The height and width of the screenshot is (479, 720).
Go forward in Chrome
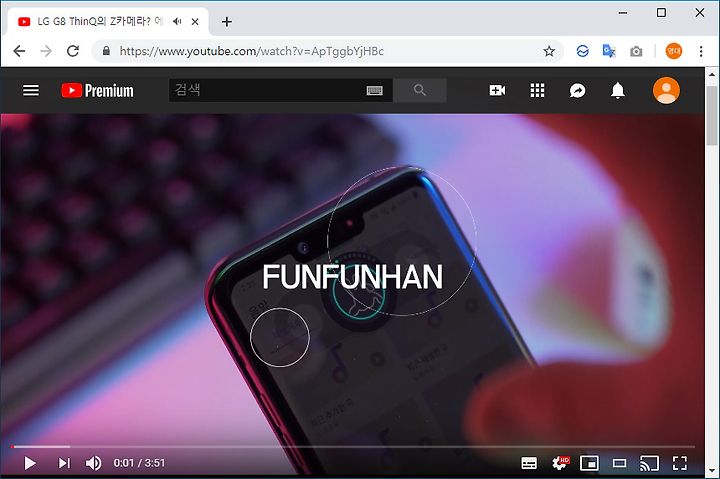(46, 51)
